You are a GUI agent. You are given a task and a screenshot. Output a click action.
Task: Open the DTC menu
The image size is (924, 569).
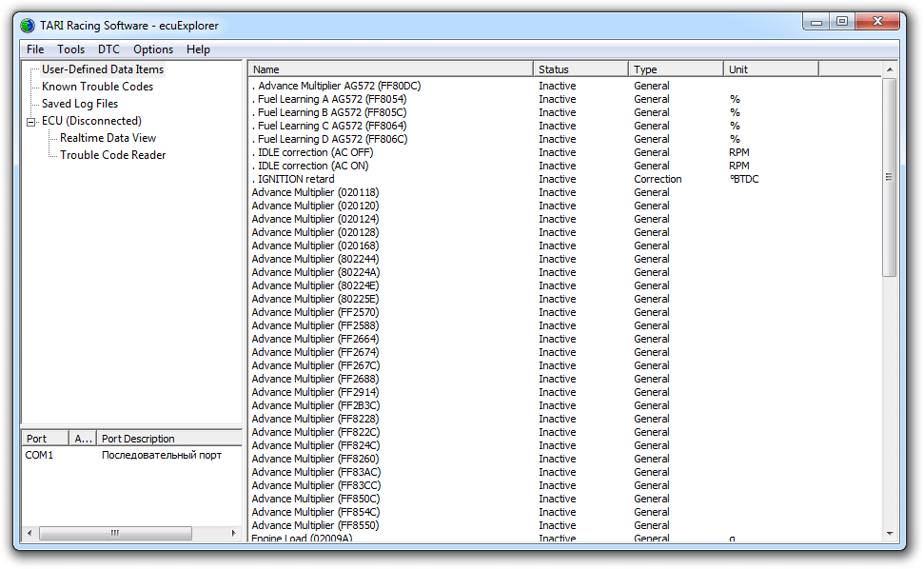108,49
